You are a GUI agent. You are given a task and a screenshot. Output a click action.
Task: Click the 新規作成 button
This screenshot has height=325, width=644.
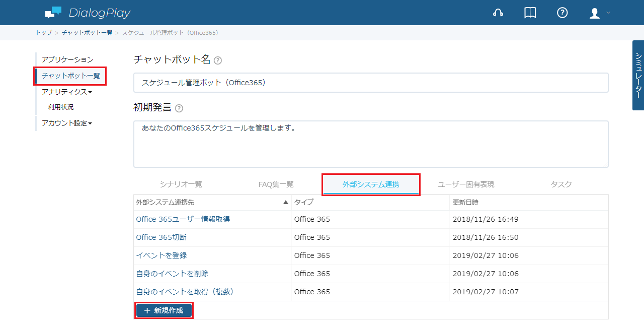[164, 310]
